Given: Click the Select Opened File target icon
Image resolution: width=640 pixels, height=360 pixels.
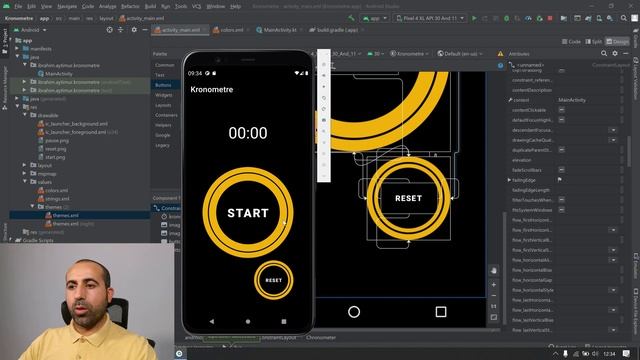Looking at the screenshot, I should pos(109,30).
